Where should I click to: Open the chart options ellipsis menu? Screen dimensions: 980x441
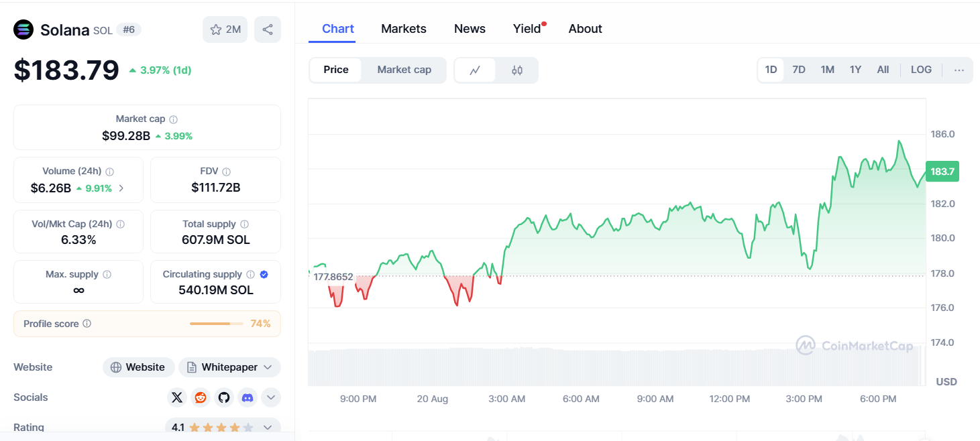pyautogui.click(x=959, y=69)
